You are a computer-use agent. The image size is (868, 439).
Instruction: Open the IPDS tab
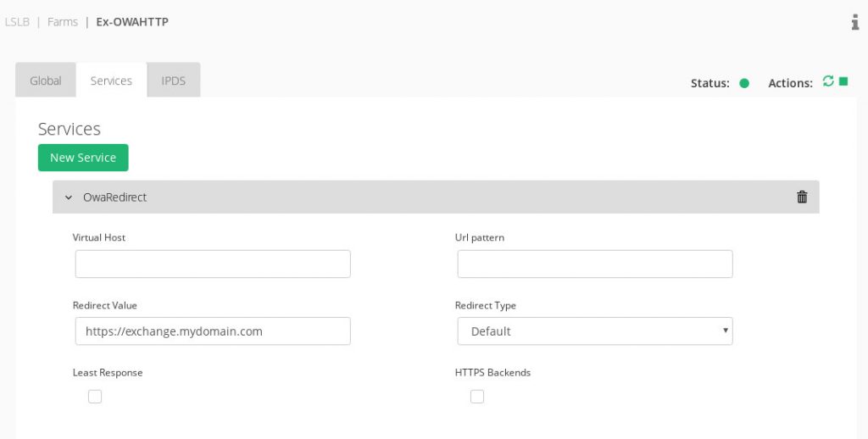pos(173,81)
